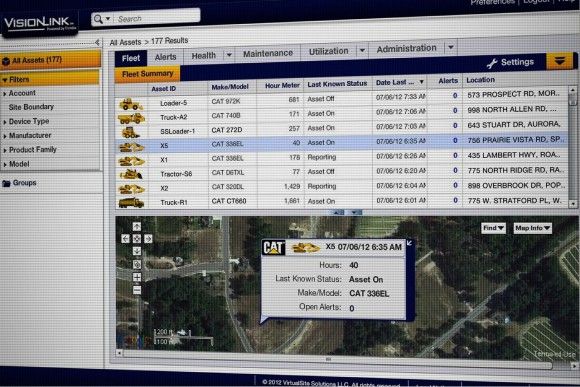The image size is (580, 387).
Task: Pan the map up
Action: 136,226
